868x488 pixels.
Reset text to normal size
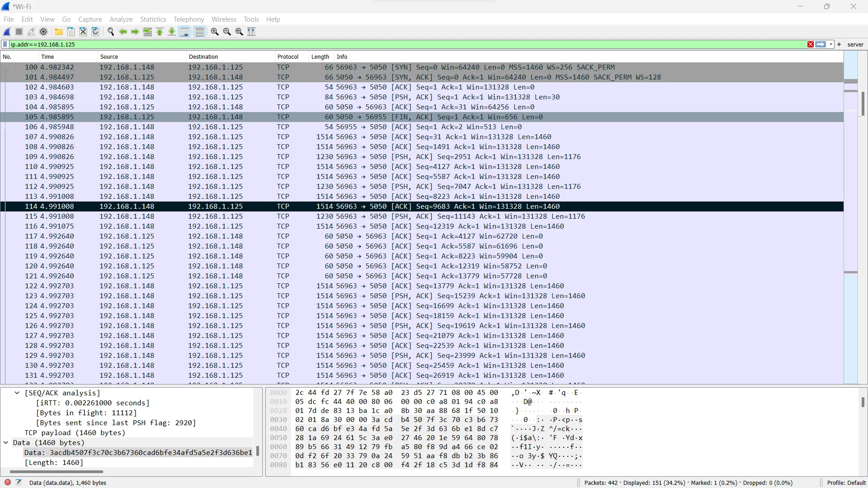(239, 32)
